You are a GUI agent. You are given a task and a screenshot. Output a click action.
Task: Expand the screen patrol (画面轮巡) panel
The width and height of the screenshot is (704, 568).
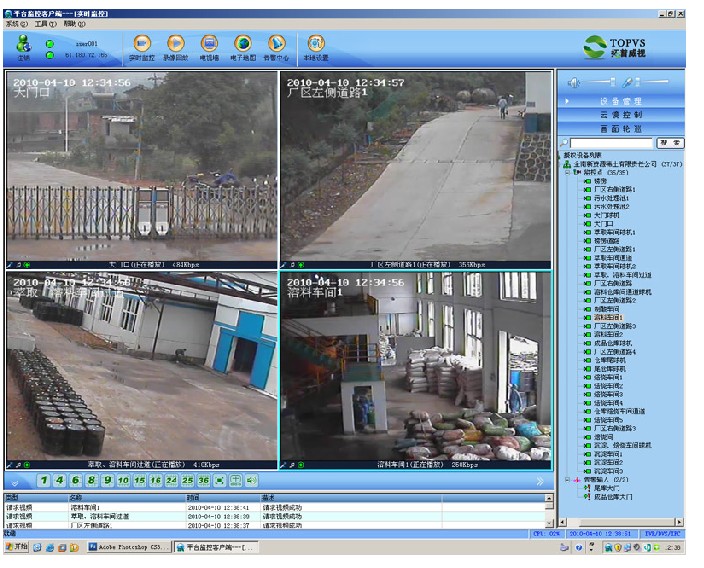tap(620, 129)
